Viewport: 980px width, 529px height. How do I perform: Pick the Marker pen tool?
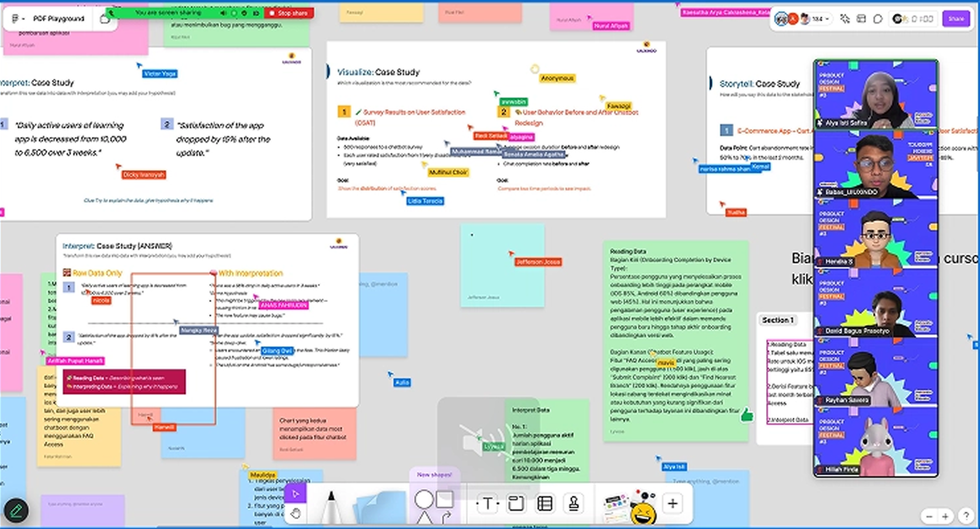(x=331, y=504)
